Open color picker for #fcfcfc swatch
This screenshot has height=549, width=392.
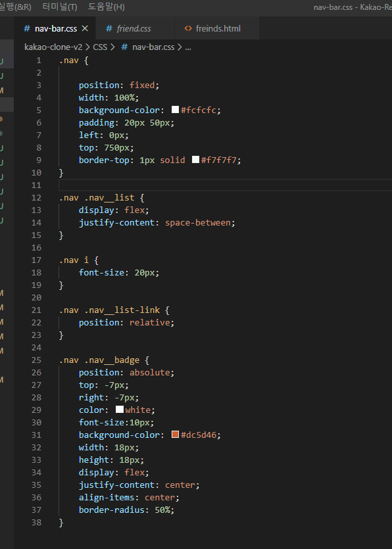175,110
